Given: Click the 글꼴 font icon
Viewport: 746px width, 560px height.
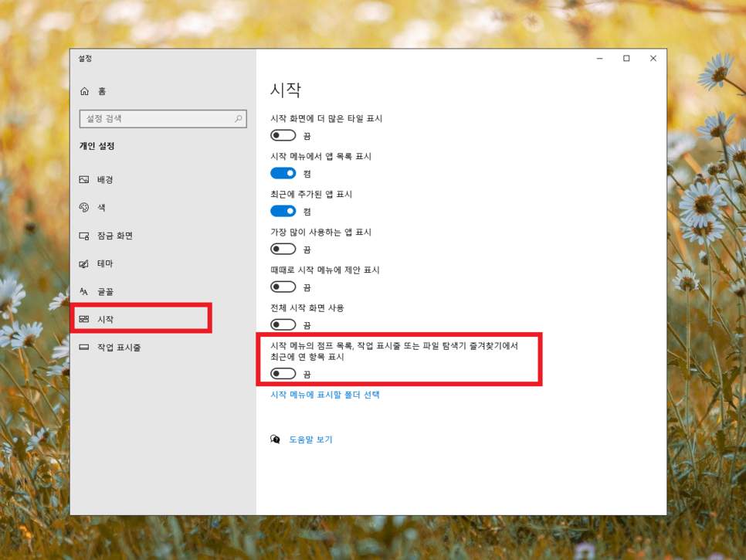Looking at the screenshot, I should (84, 291).
